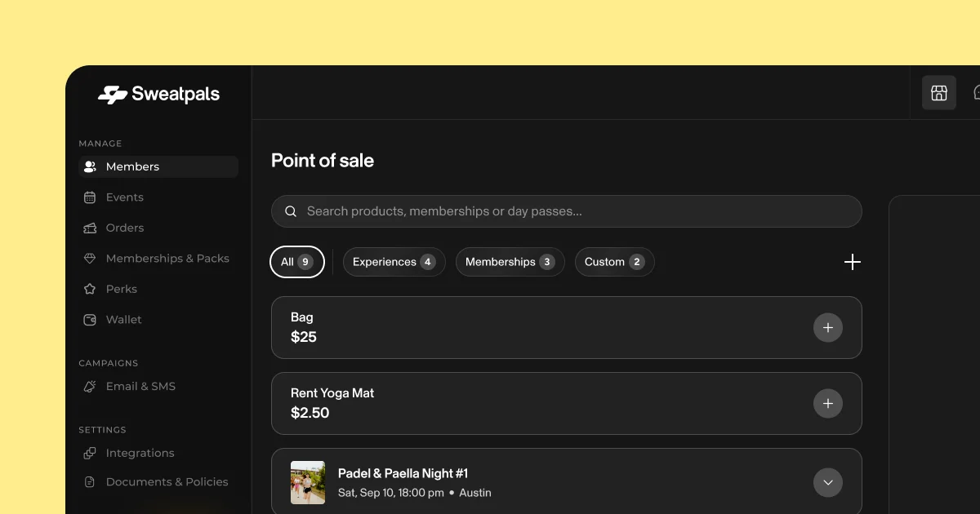Open Integrations settings
This screenshot has width=980, height=514.
click(x=140, y=453)
